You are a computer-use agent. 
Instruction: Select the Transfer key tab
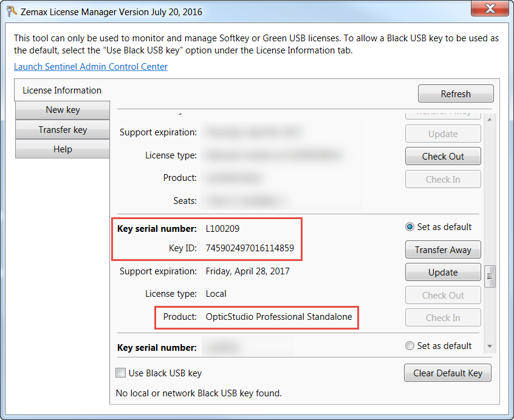[x=63, y=130]
